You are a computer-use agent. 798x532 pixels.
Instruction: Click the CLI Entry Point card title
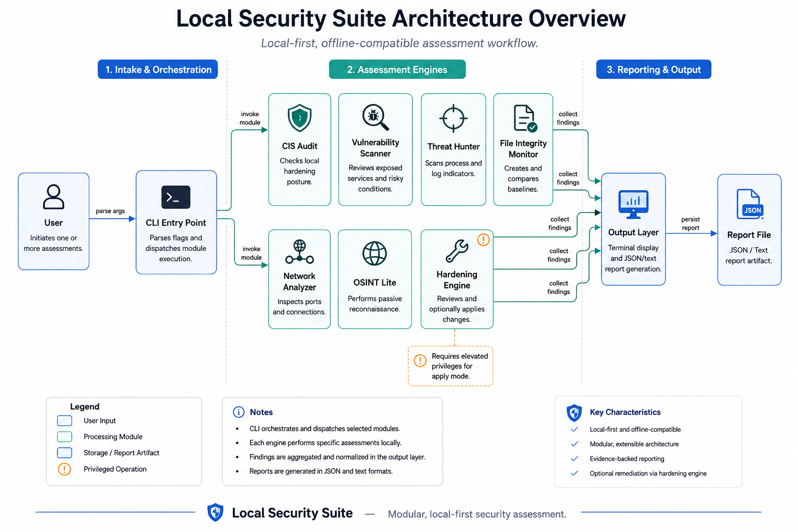pyautogui.click(x=176, y=223)
